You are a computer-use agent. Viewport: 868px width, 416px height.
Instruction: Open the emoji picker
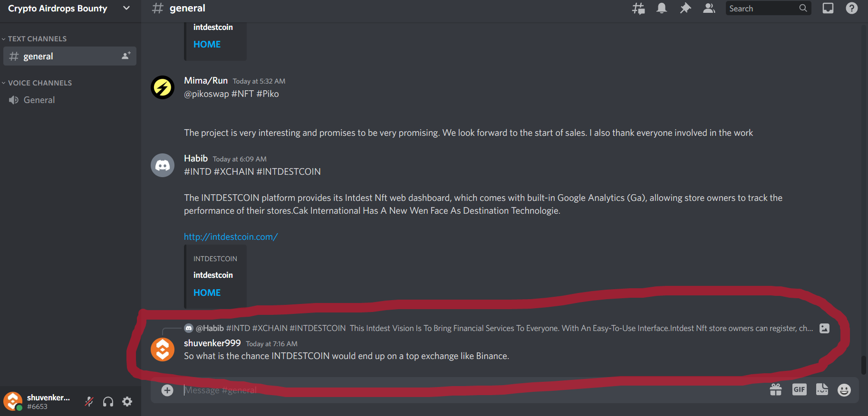[x=844, y=390]
